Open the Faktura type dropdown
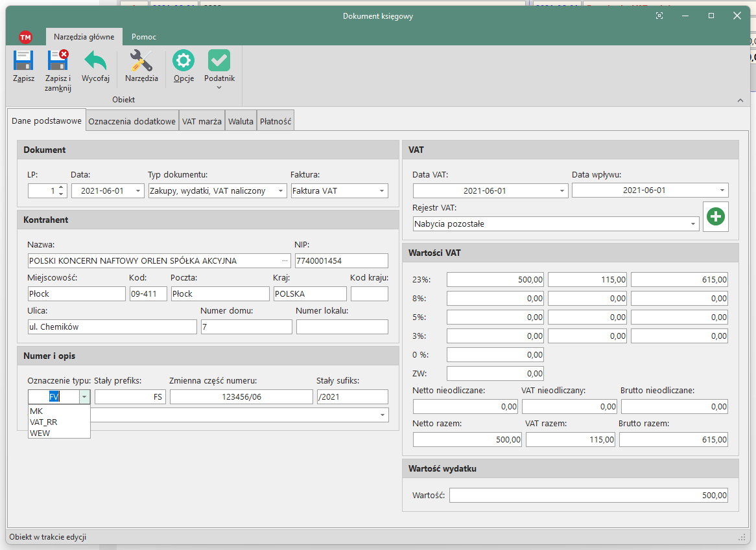Viewport: 756px width, 550px height. [382, 191]
